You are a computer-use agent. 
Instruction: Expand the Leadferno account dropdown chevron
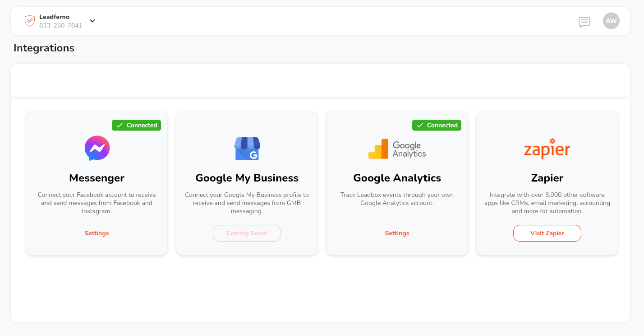[92, 21]
